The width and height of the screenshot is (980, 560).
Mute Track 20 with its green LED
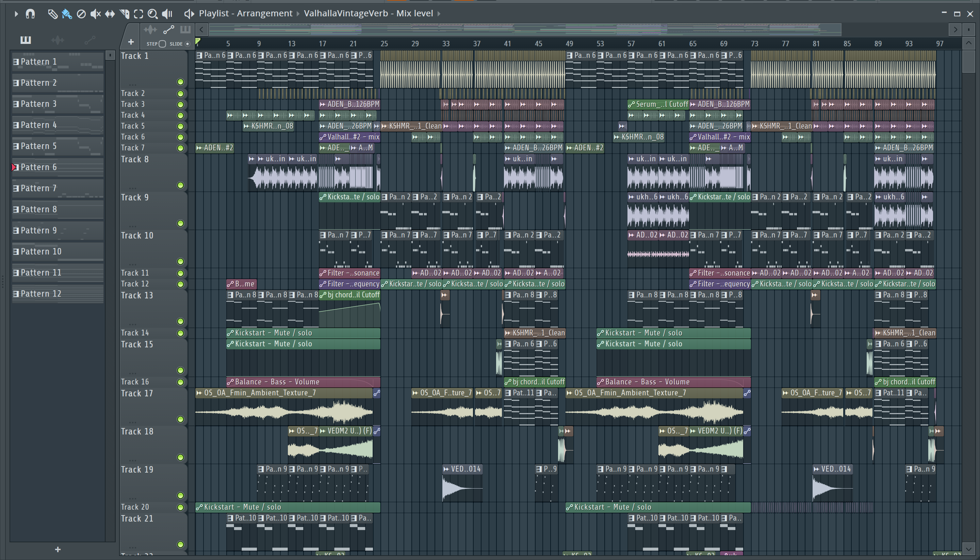(x=180, y=507)
